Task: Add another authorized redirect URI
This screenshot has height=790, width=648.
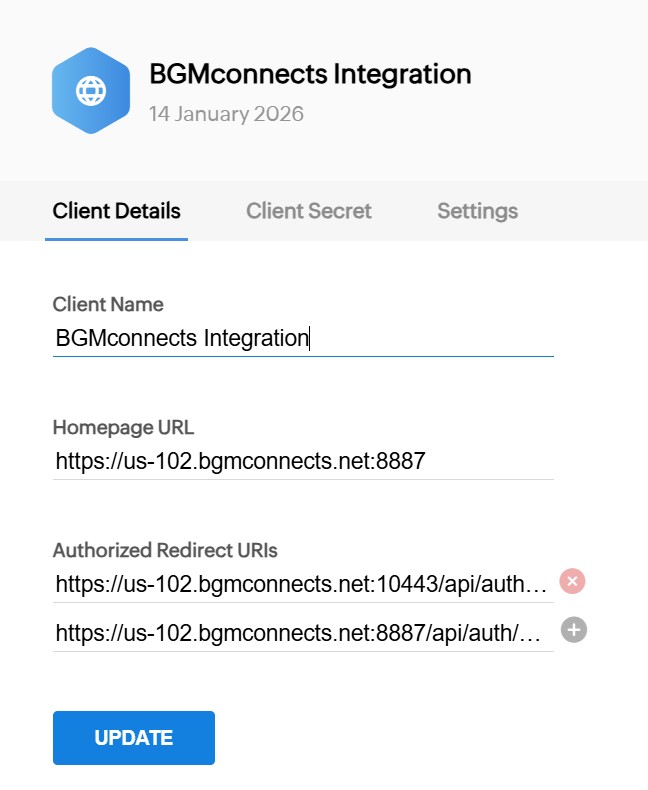Action: point(573,630)
